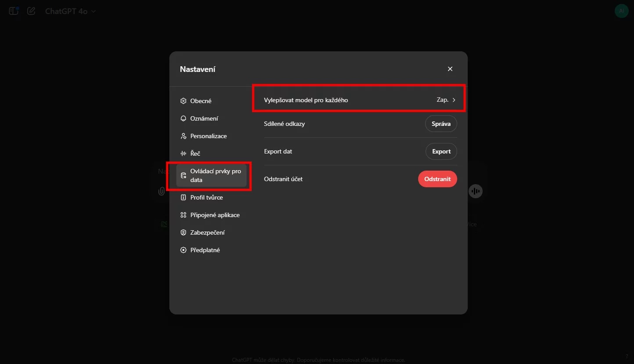Screen dimensions: 634x364
Task: Start a new chat with the compose icon
Action: pyautogui.click(x=31, y=11)
